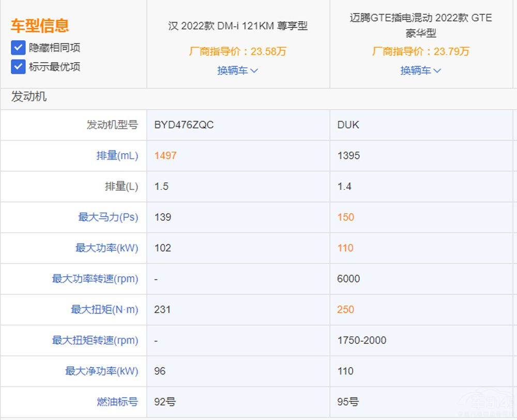Uncheck the 标示最优项 checkbox
The image size is (517, 420).
click(18, 67)
